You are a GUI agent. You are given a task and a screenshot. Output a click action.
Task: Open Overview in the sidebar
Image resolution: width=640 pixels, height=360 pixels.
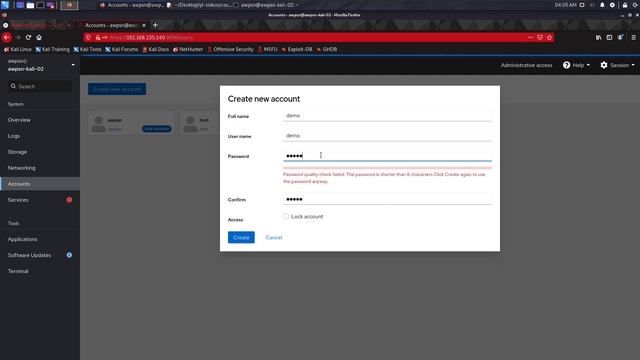pyautogui.click(x=40, y=120)
